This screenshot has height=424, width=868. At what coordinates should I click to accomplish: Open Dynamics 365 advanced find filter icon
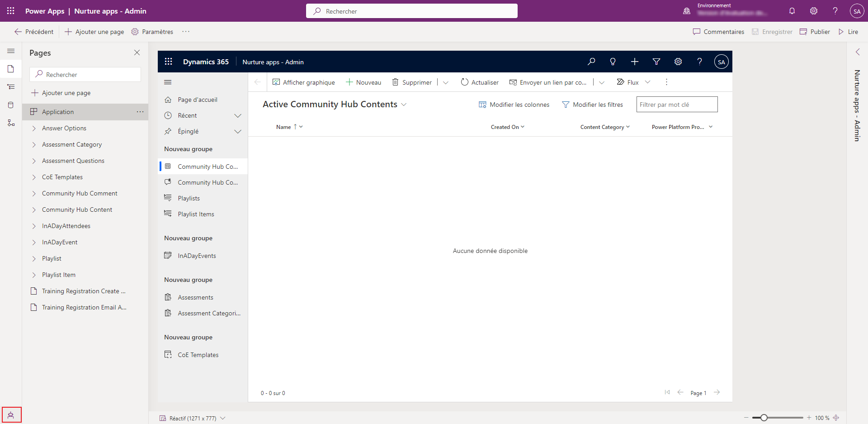click(656, 62)
